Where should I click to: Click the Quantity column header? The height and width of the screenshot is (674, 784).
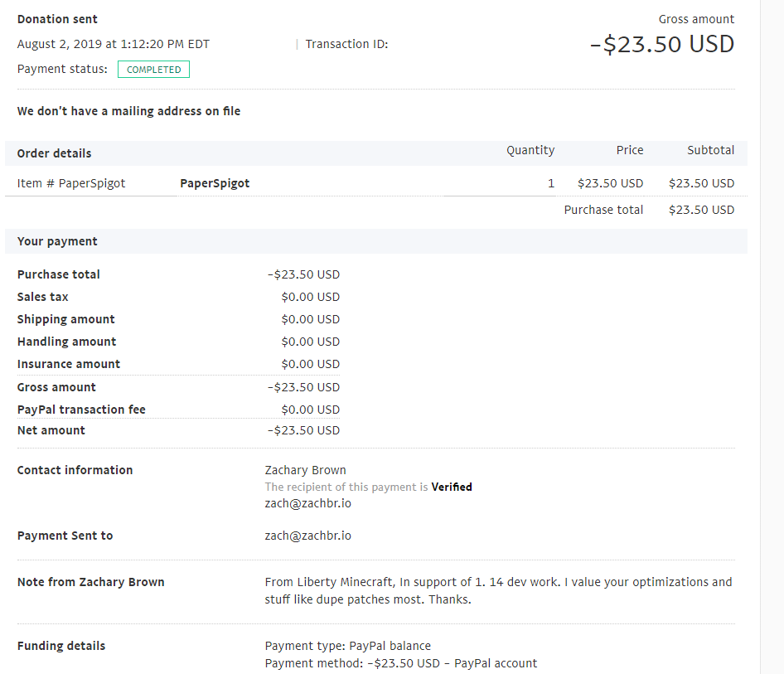[530, 151]
